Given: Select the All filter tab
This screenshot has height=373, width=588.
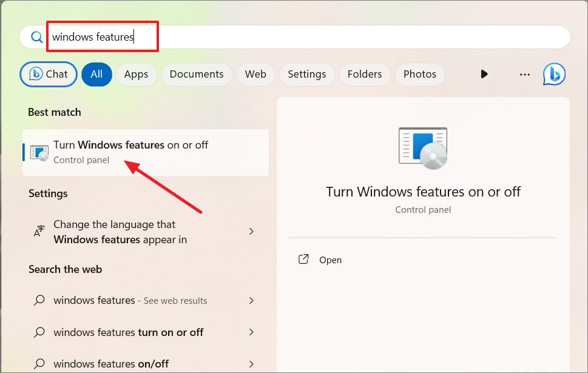Looking at the screenshot, I should [96, 74].
